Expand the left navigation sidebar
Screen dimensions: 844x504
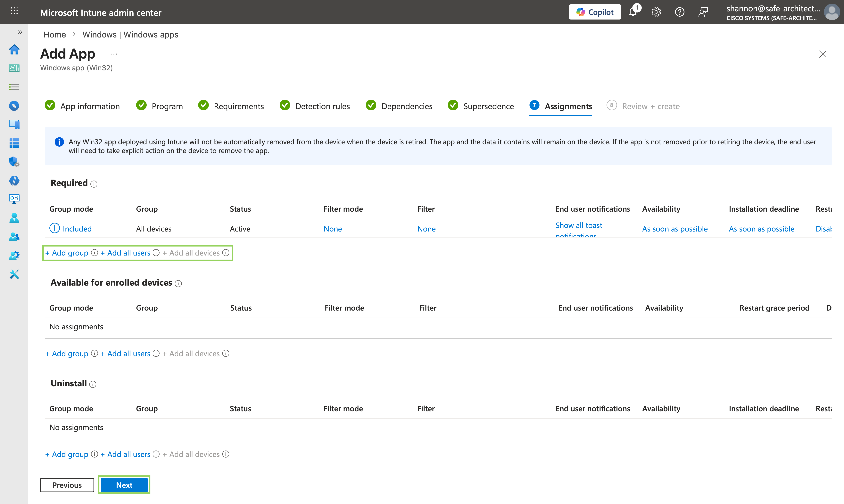click(20, 32)
